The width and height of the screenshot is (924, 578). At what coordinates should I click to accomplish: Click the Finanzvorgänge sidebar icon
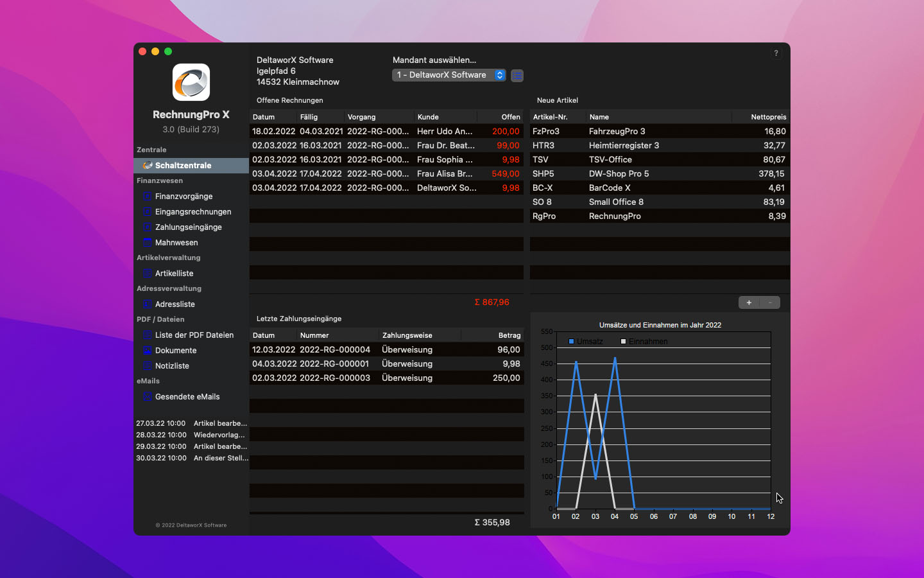pos(147,196)
